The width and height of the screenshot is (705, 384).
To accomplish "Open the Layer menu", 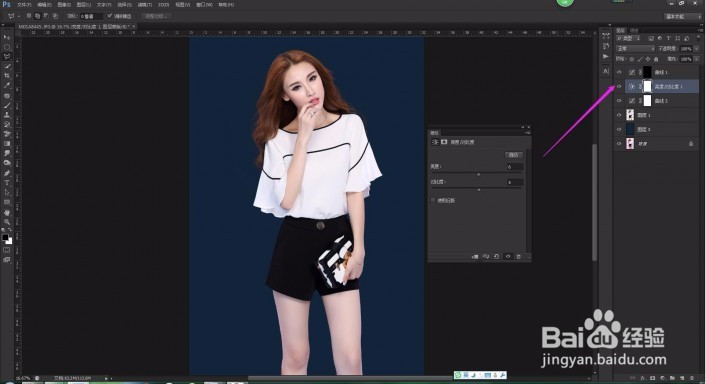I will 84,5.
